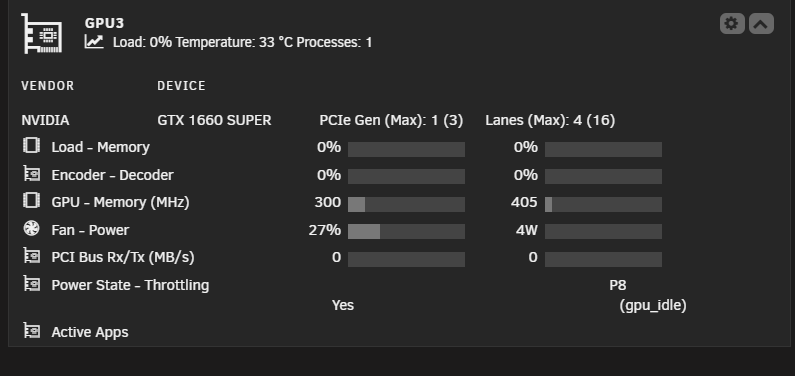Click the P8 power state value
Screen dimensions: 795x376
pos(618,285)
